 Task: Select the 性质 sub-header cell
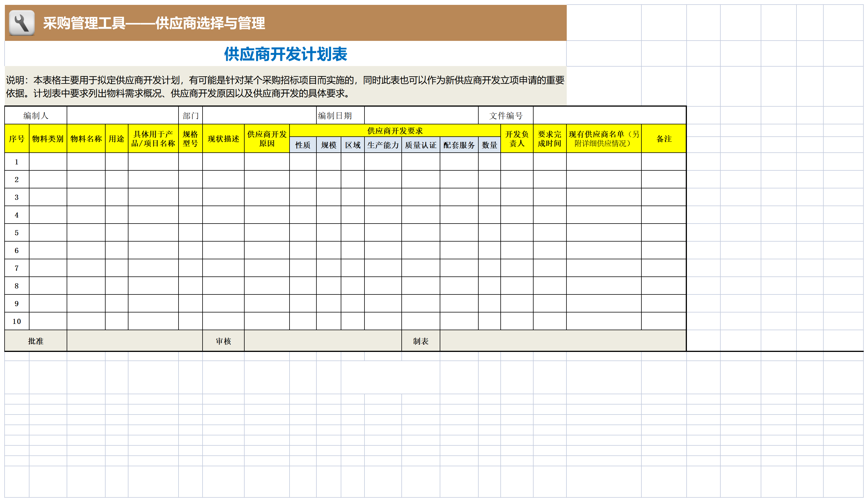coord(303,145)
